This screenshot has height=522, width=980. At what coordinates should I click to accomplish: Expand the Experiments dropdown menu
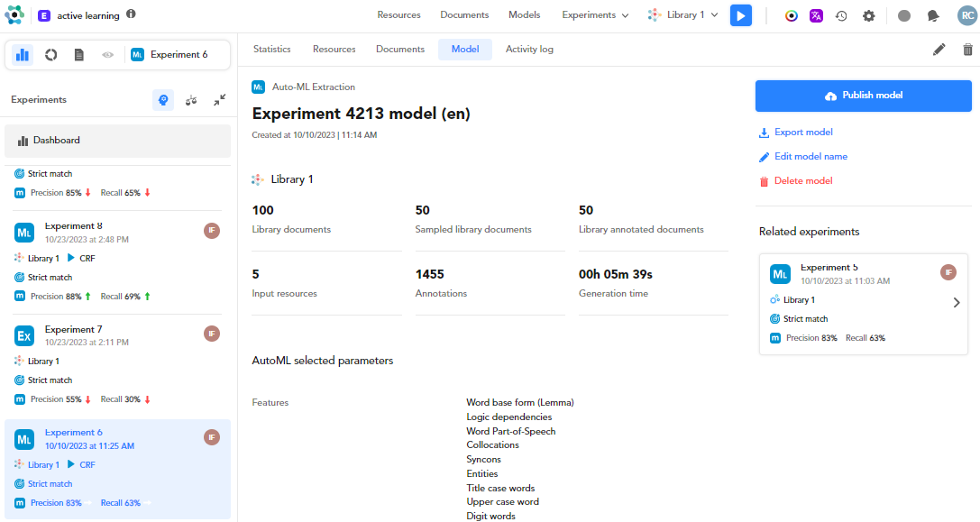pos(595,15)
